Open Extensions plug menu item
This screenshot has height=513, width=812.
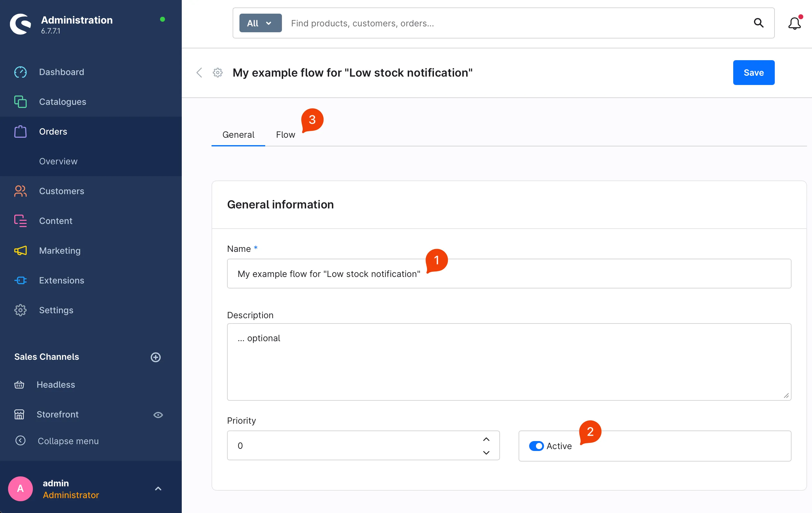20,280
